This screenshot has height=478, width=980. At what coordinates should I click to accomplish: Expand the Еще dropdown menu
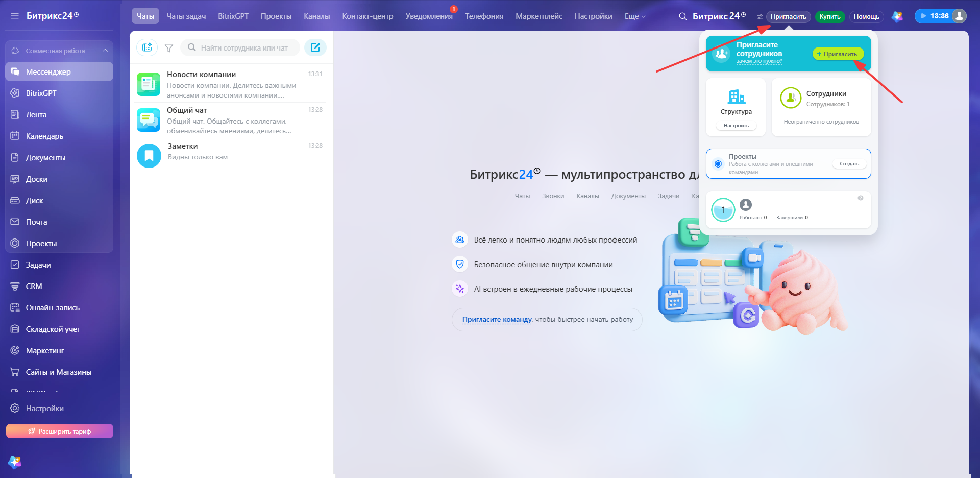635,16
